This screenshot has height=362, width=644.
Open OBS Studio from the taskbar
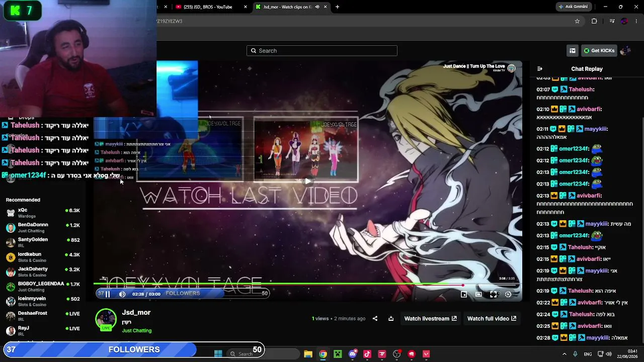(x=397, y=354)
